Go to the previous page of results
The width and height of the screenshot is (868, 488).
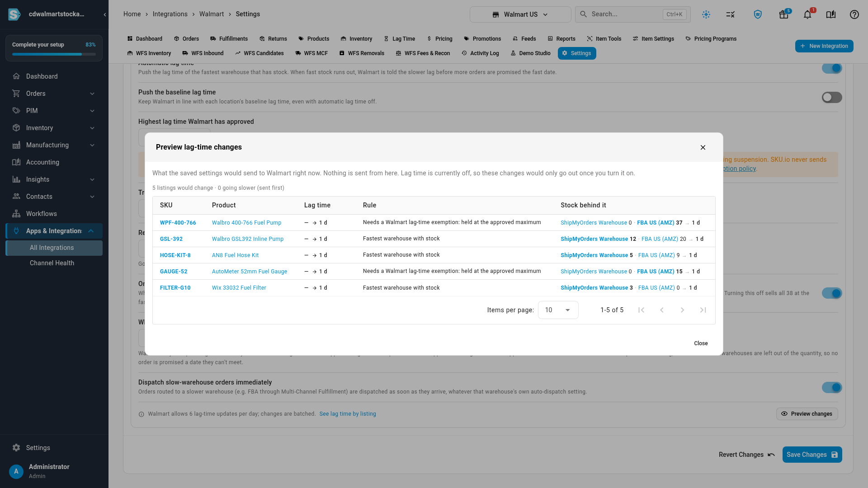click(662, 310)
